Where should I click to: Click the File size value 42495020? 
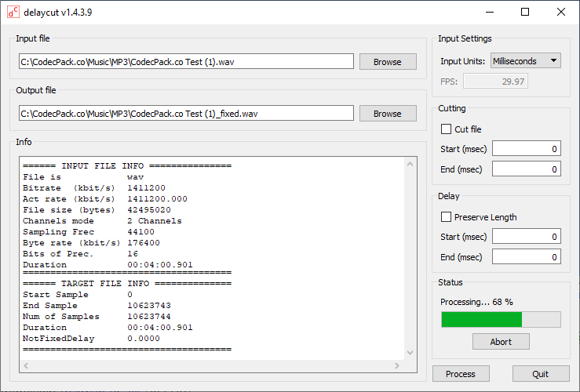[x=149, y=210]
